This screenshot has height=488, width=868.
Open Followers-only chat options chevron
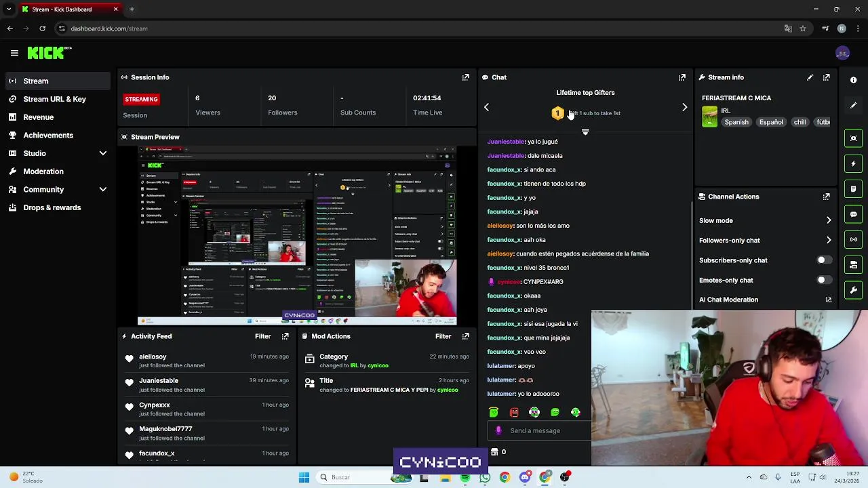pos(828,240)
